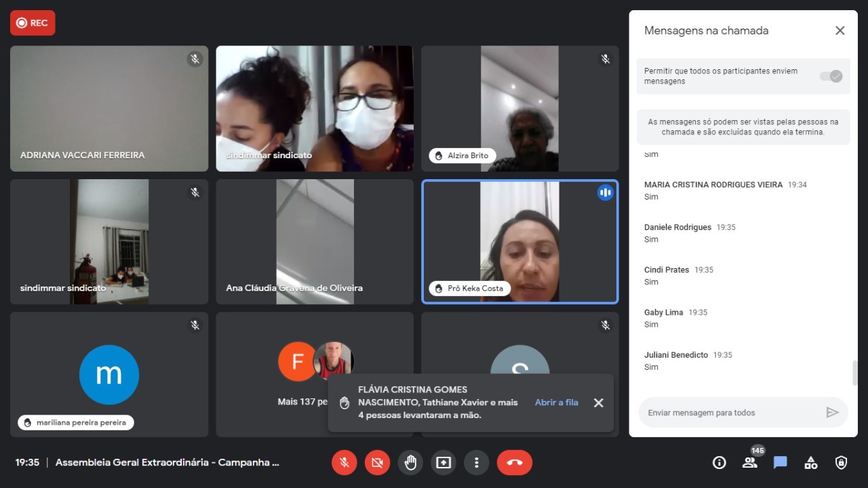Open the host controls shield icon
This screenshot has height=488, width=868.
click(x=841, y=463)
